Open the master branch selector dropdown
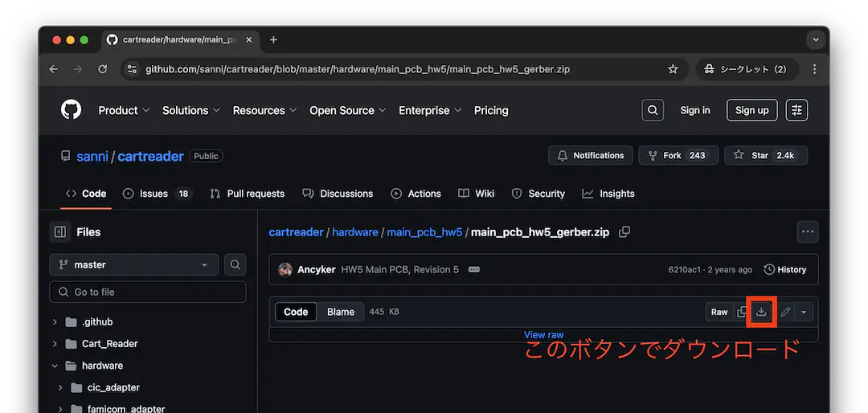This screenshot has width=868, height=413. [134, 264]
